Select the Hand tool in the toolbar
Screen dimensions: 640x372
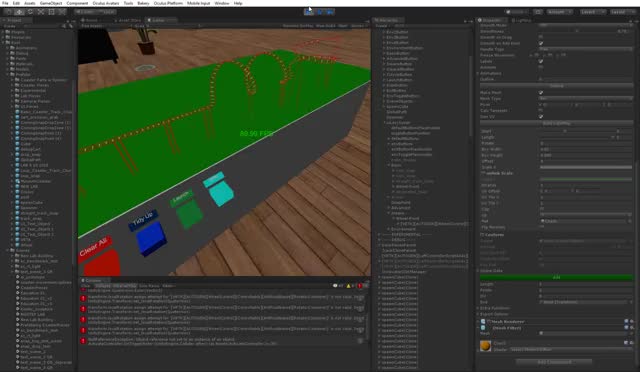pyautogui.click(x=9, y=12)
